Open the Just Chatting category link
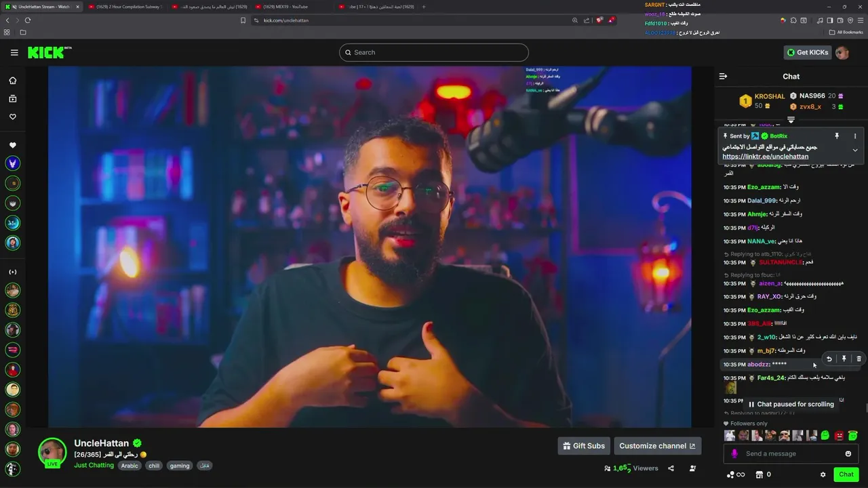868x488 pixels. tap(94, 466)
